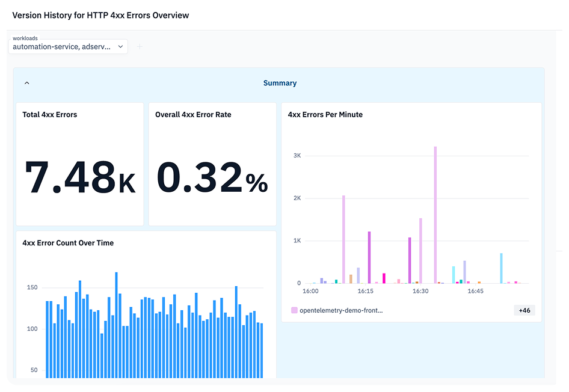Click the workloads dropdown chevron arrow

[120, 46]
